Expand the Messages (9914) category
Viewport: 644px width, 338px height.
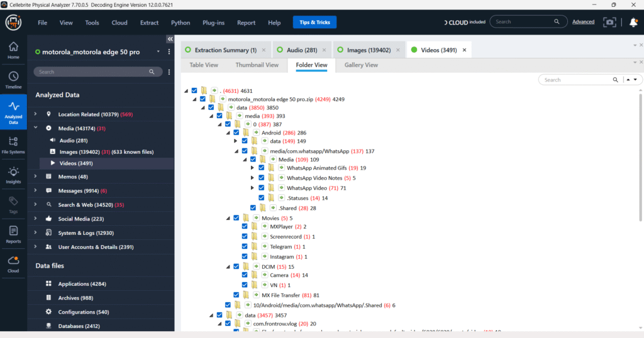(35, 190)
